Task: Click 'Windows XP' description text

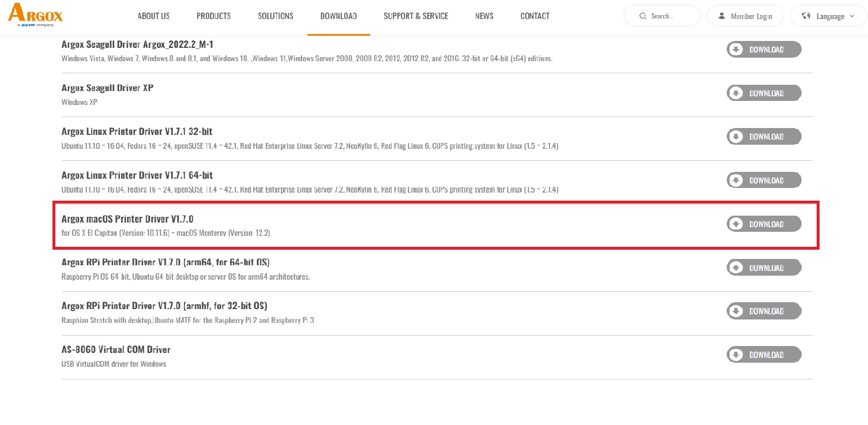Action: [x=80, y=102]
